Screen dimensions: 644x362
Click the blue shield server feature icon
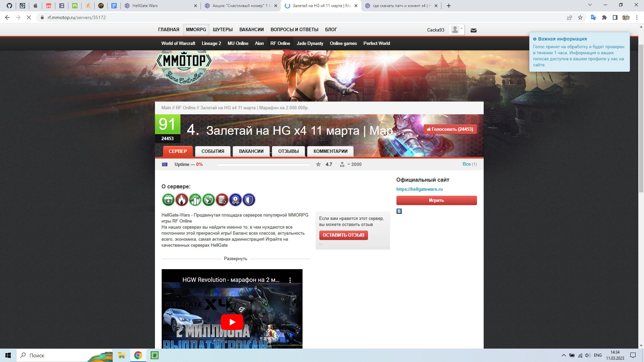click(x=249, y=200)
